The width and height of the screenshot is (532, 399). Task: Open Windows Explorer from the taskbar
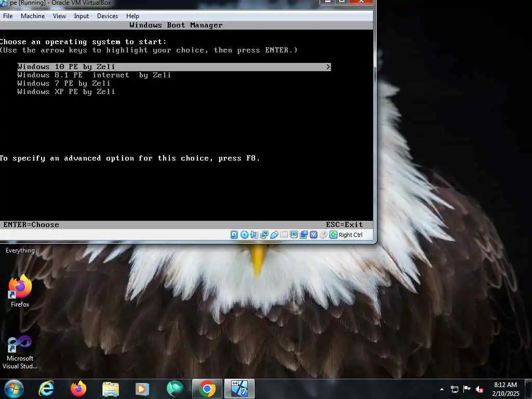point(111,389)
